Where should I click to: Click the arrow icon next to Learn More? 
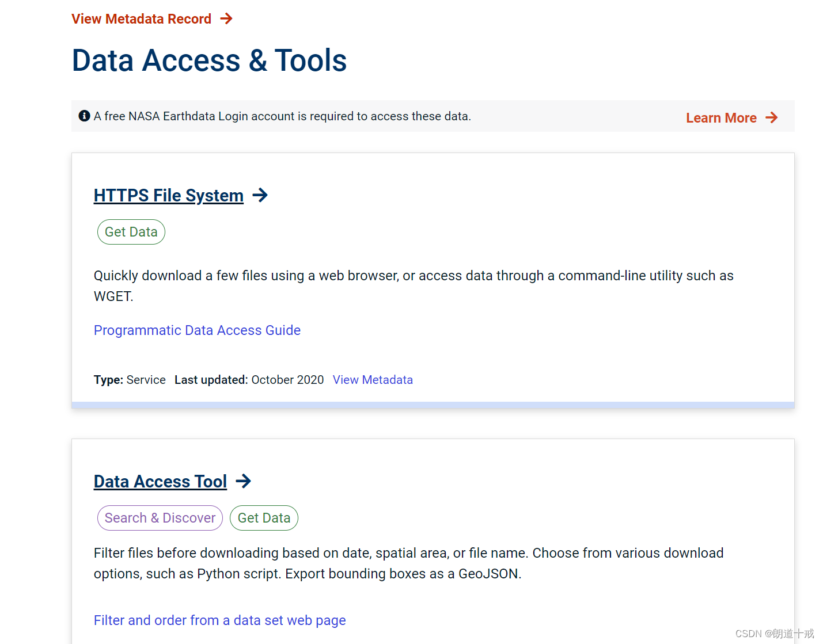click(772, 118)
